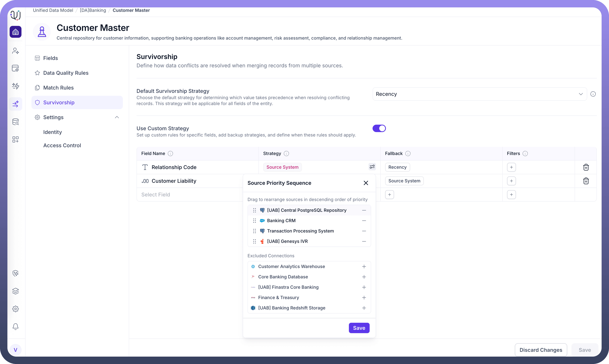609x364 pixels.
Task: Click drag handle for Transaction Processing System
Action: [x=254, y=231]
